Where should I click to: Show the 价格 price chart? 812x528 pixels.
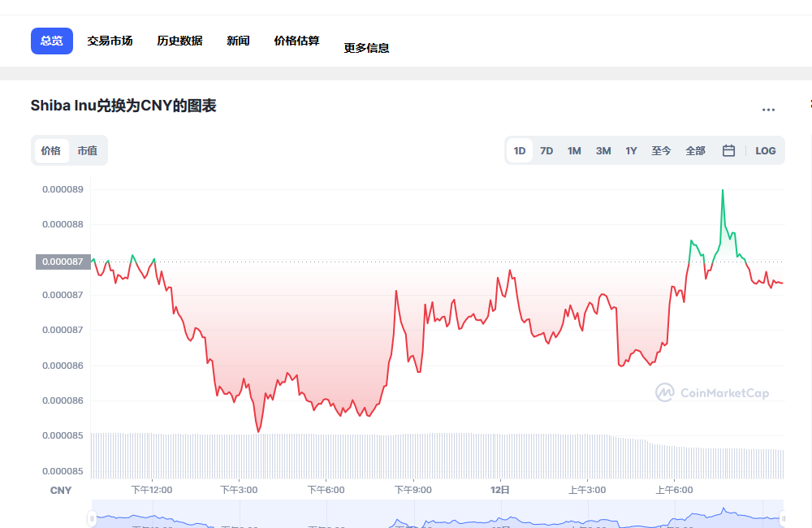[50, 151]
